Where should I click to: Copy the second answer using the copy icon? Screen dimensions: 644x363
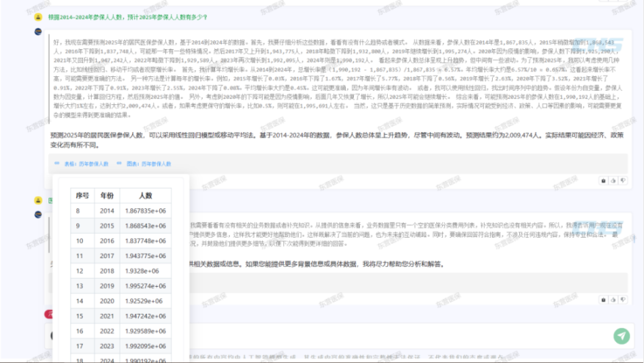point(604,299)
